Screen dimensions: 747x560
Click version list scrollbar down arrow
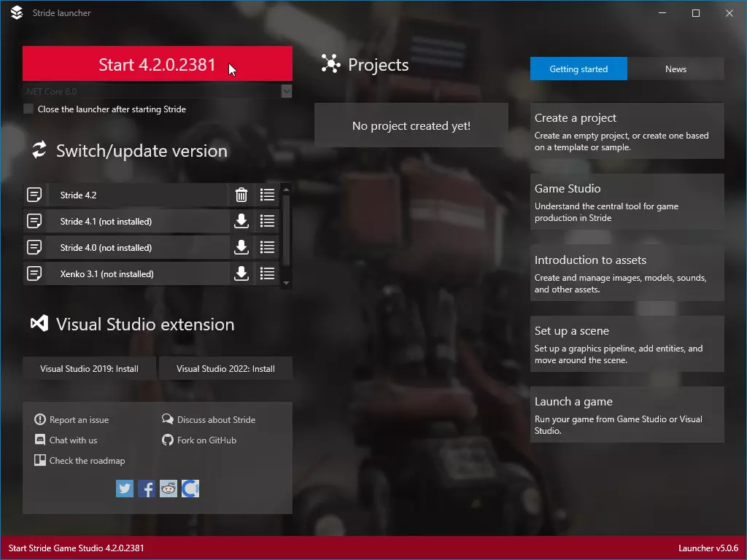tap(286, 283)
